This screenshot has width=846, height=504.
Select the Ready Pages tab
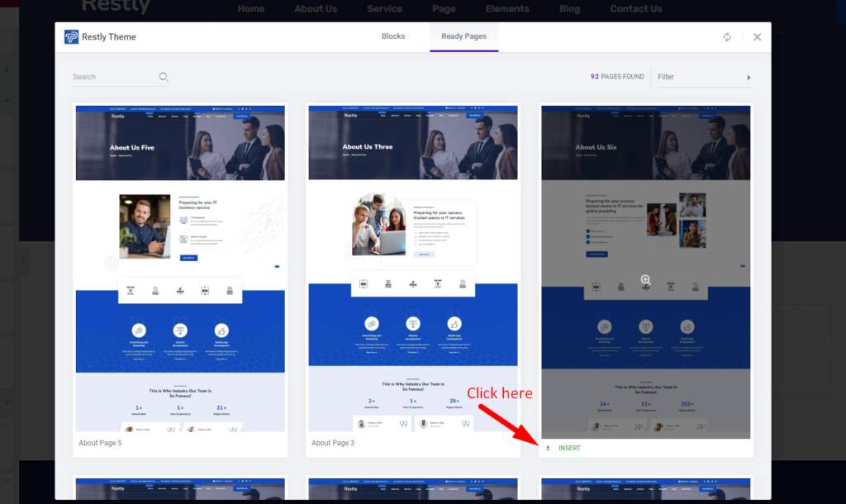[463, 36]
